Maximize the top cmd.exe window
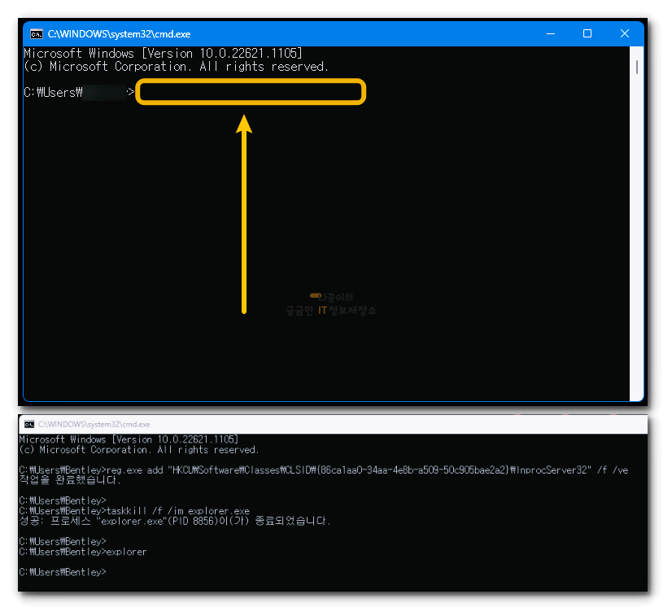 point(587,33)
